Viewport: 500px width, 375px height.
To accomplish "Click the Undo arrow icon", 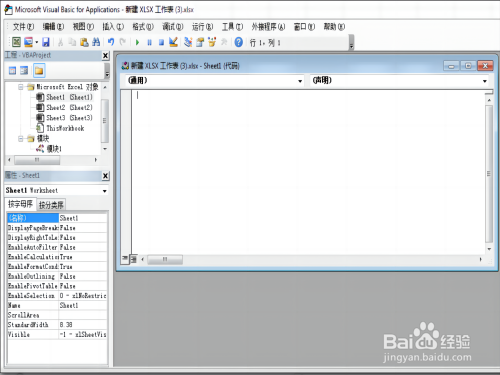I will coord(111,42).
